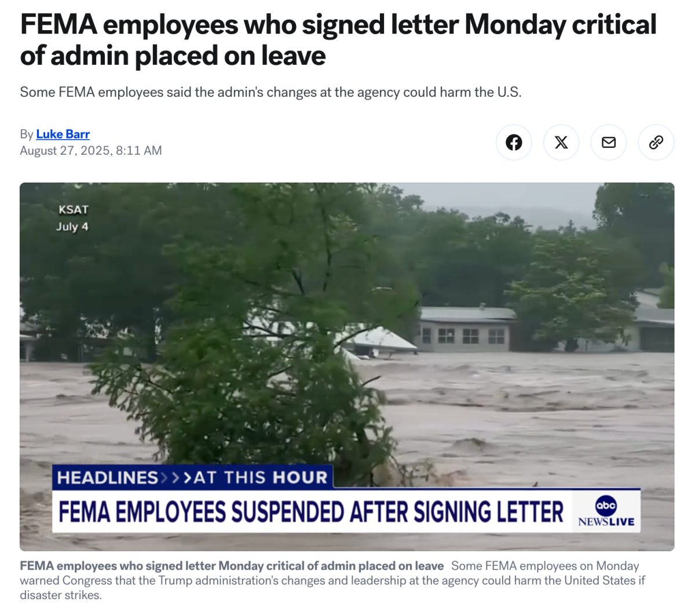
Task: Click the subheadline about admin's changes
Action: pos(270,92)
